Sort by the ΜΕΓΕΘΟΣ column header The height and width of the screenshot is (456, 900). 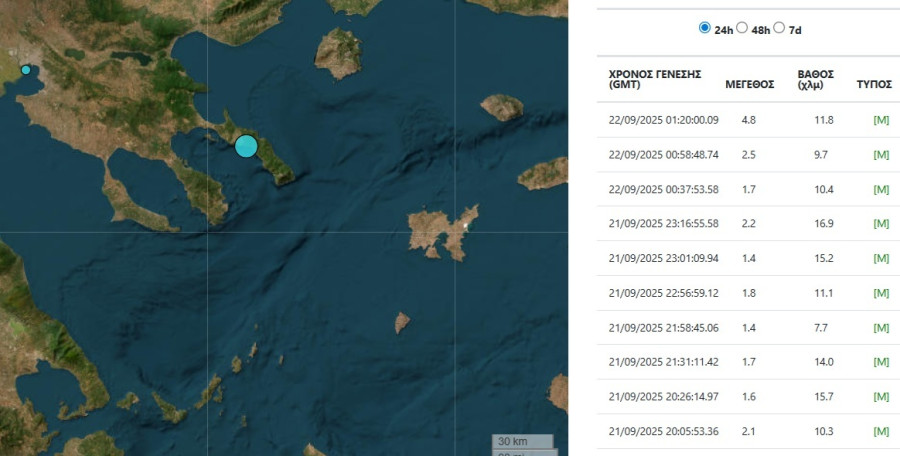click(x=749, y=84)
